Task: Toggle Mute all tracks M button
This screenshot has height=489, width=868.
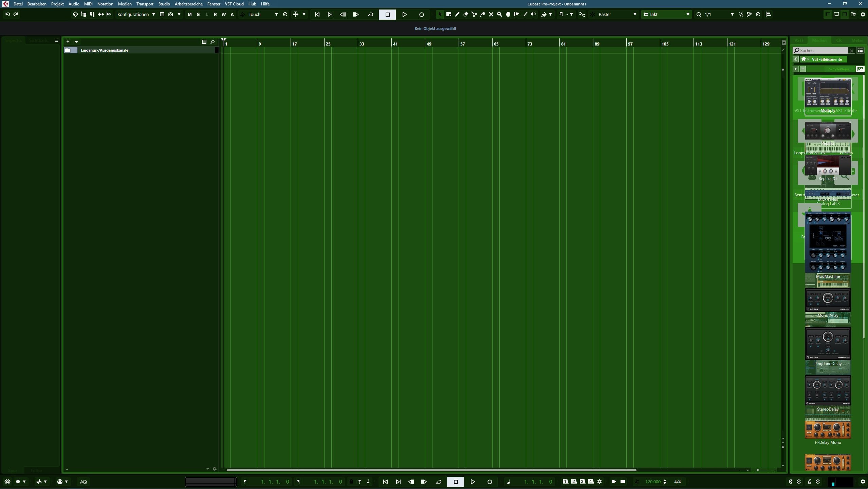Action: click(x=189, y=14)
